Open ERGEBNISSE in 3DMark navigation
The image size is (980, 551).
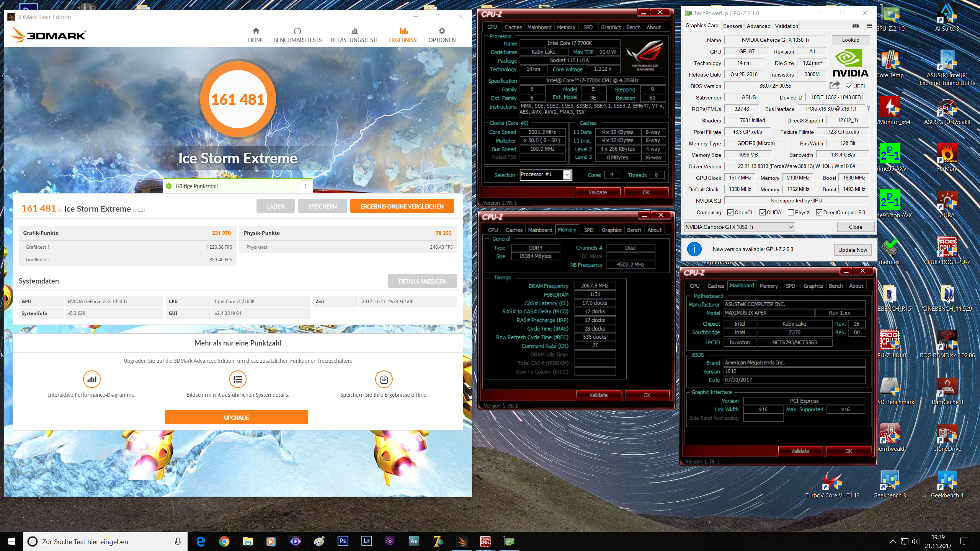[x=403, y=35]
